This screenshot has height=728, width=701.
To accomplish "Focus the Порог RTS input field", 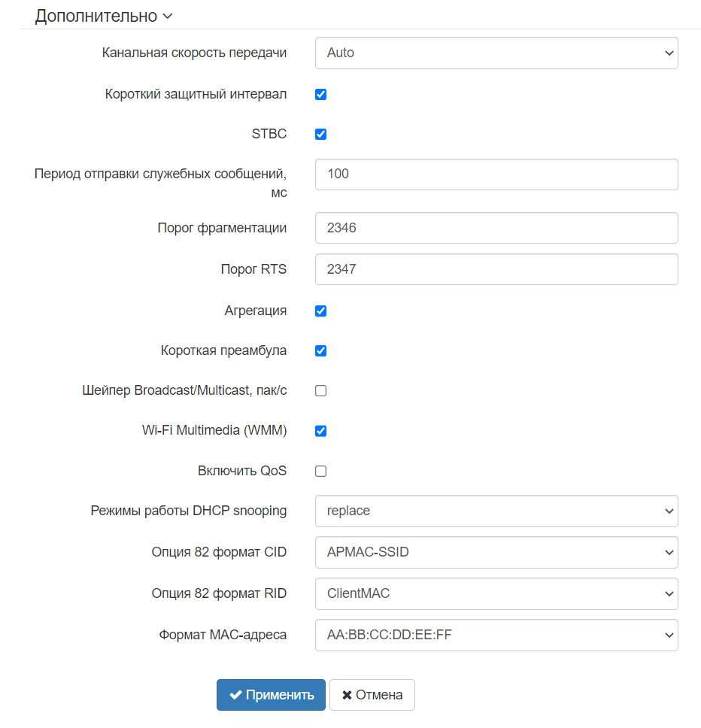I will (496, 269).
